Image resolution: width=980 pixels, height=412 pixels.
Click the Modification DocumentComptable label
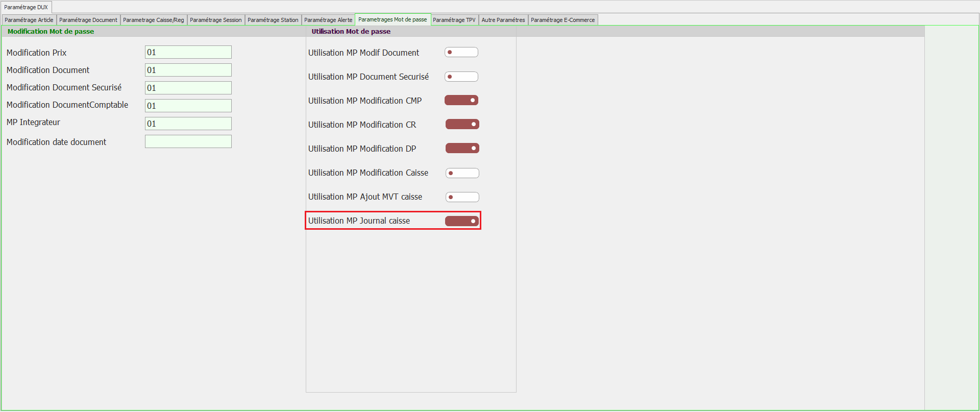67,105
